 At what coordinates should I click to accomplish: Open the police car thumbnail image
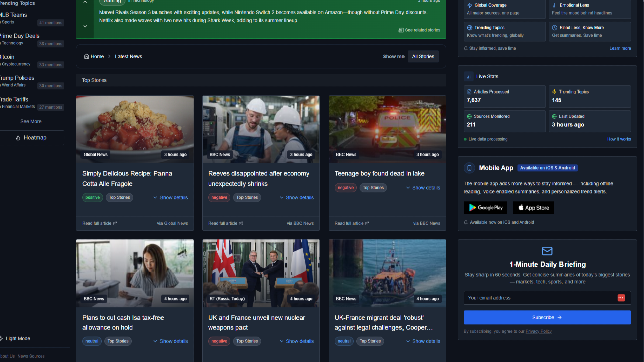(x=387, y=129)
